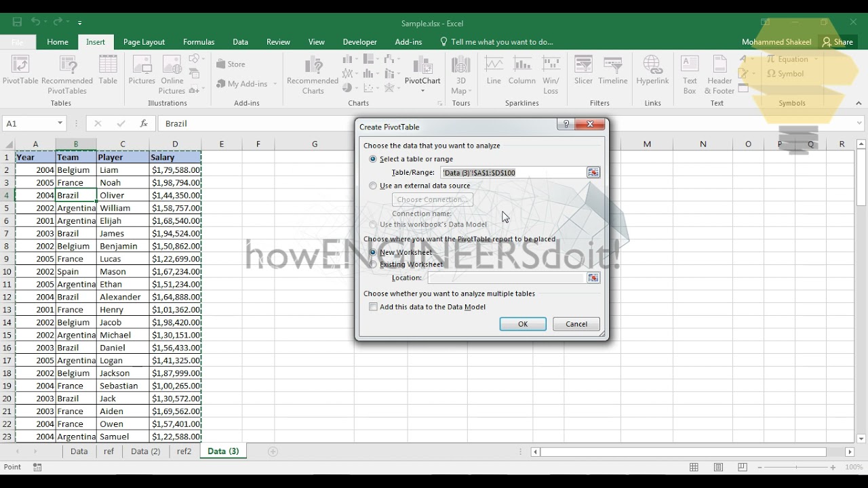Image resolution: width=868 pixels, height=488 pixels.
Task: Check 'Add this data to the Data Model'
Action: coord(373,307)
